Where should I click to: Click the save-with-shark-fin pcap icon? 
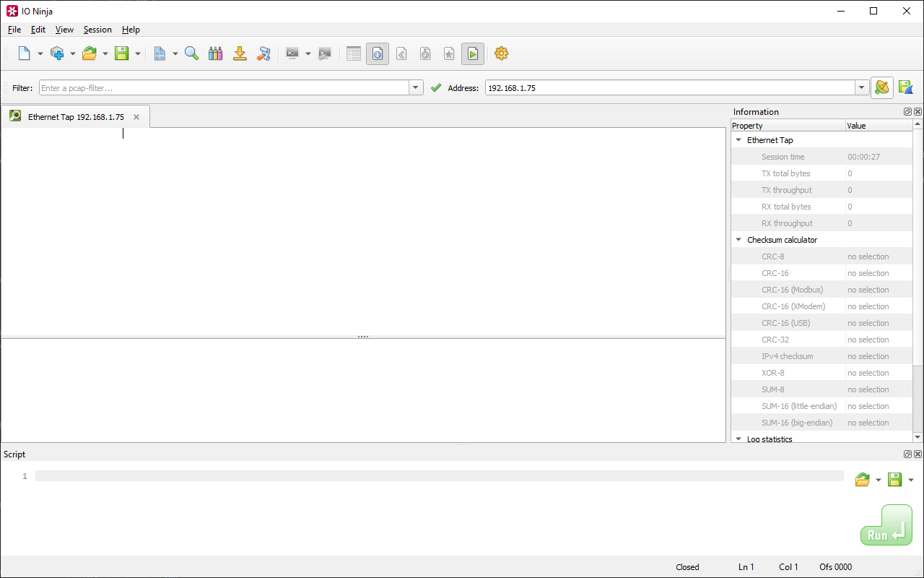pyautogui.click(x=905, y=87)
